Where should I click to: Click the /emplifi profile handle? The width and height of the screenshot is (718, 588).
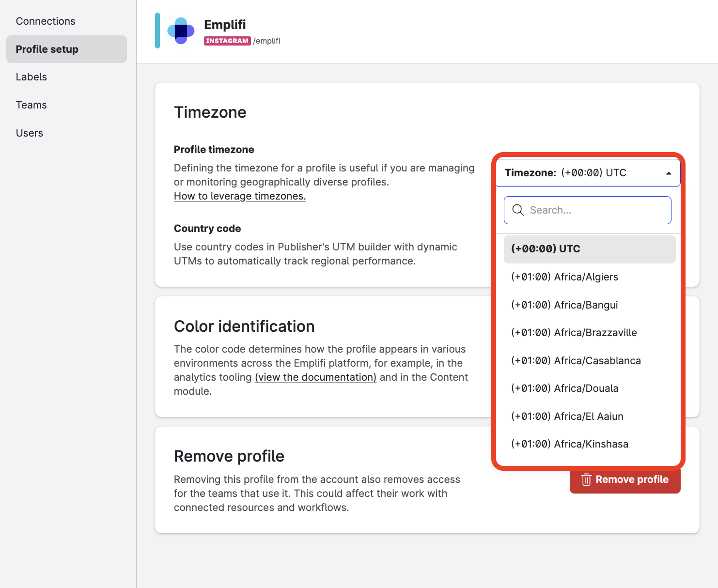tap(266, 41)
